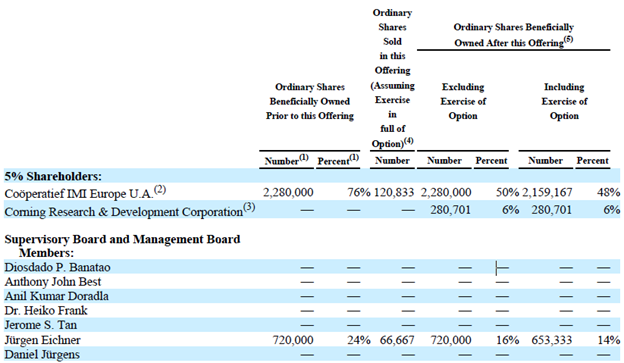Viewport: 624px width, 363px height.
Task: Click the 653,333 value in Eichner row
Action: point(552,340)
